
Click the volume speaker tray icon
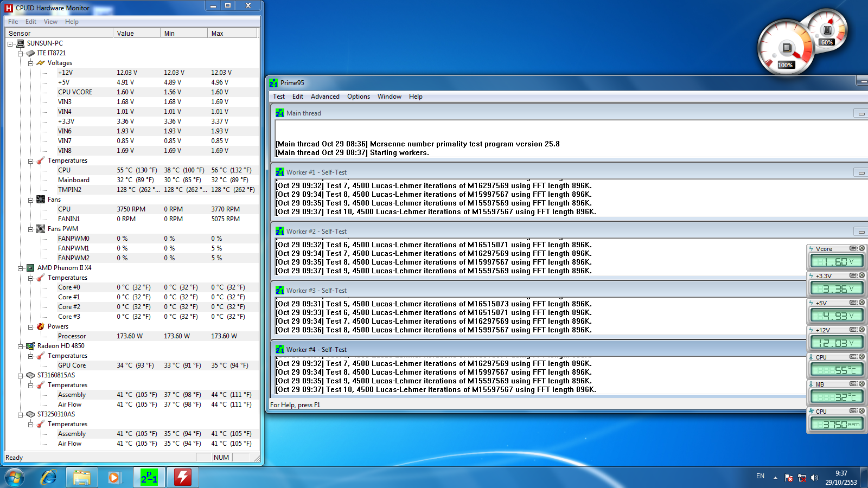pos(814,478)
